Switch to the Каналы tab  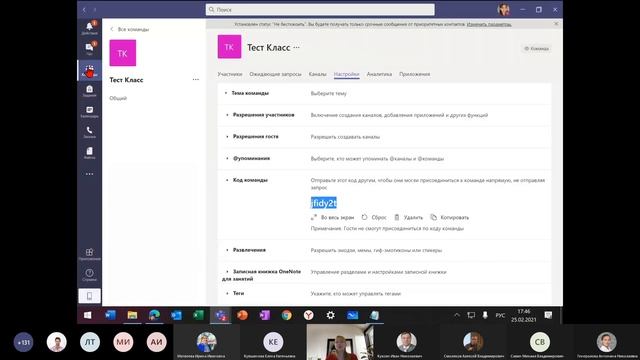click(x=318, y=74)
